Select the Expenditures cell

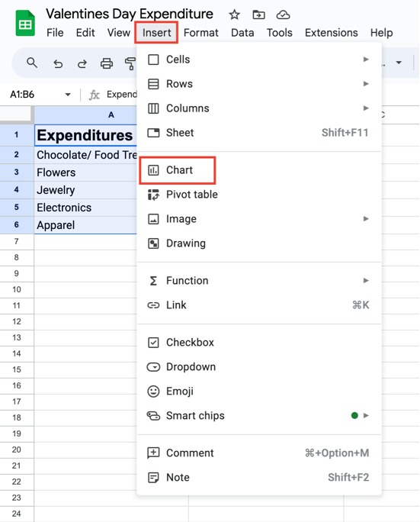[x=85, y=135]
